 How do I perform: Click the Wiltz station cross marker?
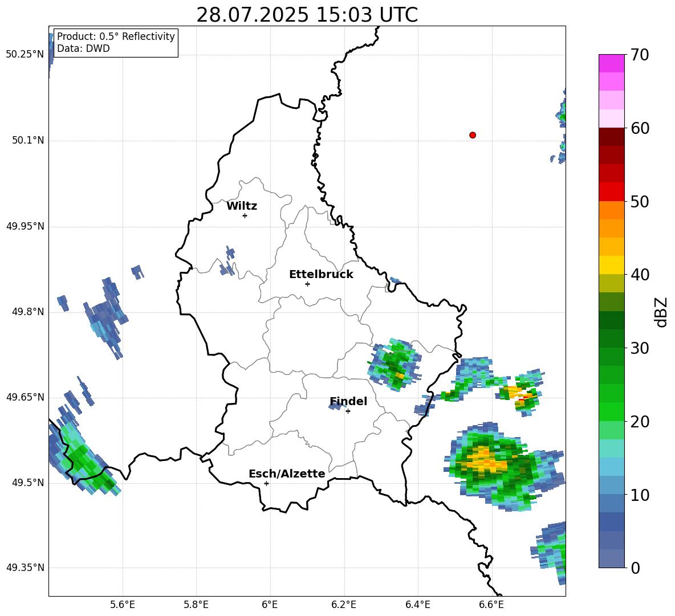coord(245,215)
